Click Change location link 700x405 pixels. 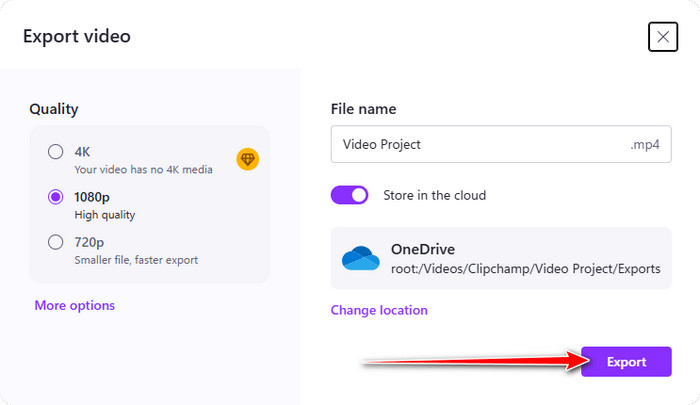(x=379, y=310)
